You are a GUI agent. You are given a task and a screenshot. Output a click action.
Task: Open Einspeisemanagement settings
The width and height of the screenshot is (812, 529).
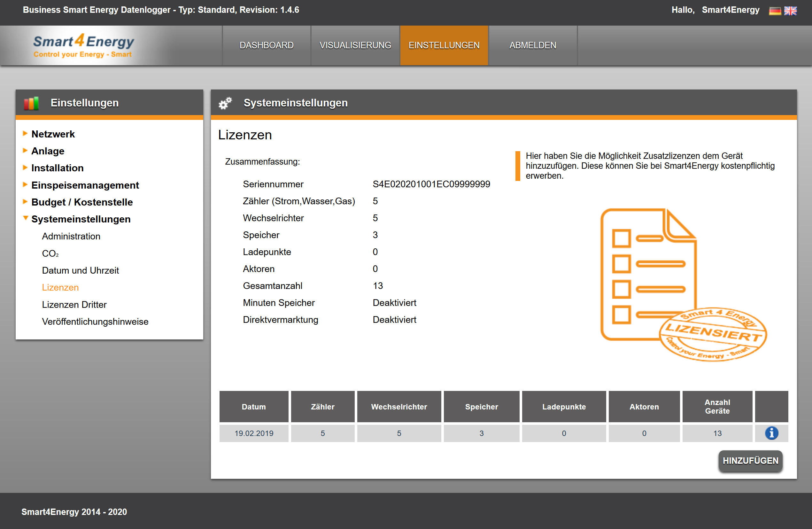click(x=85, y=185)
